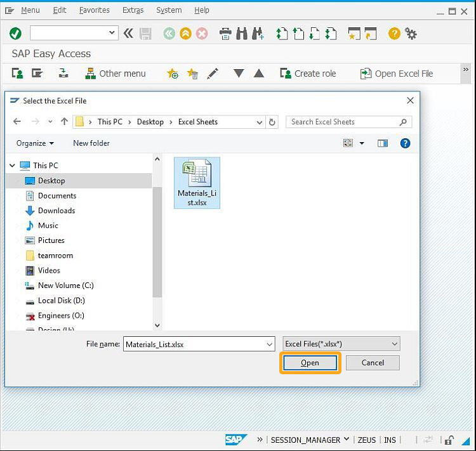
Task: Click the orange Exit icon
Action: (x=185, y=34)
